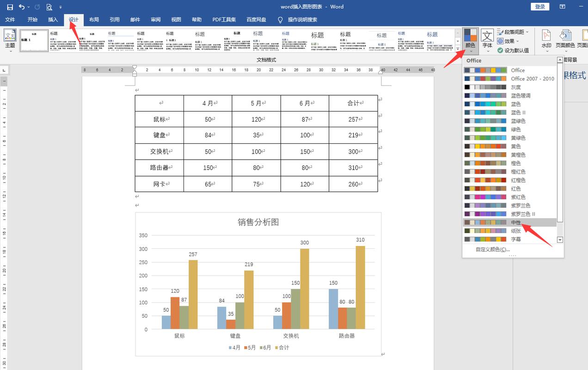Click the color list scroll-down arrow
The image size is (588, 370).
tap(560, 240)
